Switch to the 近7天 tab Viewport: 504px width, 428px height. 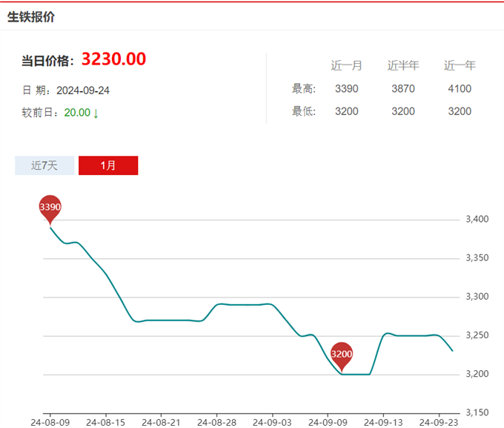point(44,165)
